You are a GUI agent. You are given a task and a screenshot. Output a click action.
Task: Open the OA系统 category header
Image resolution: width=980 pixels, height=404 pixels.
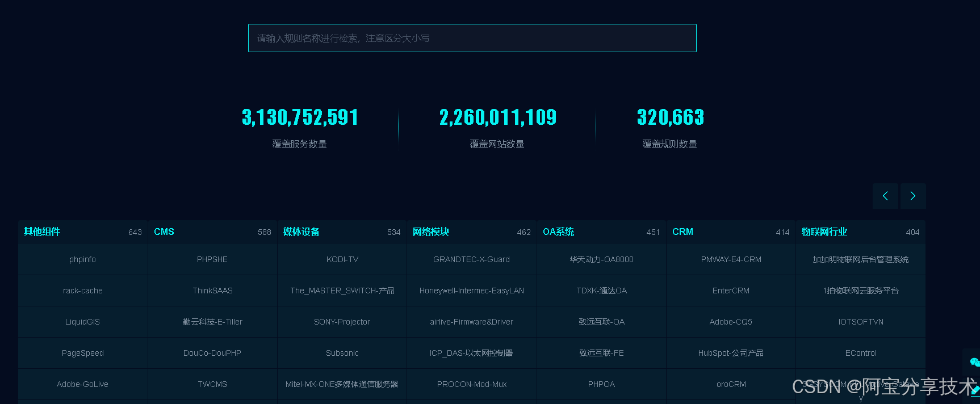pos(601,232)
